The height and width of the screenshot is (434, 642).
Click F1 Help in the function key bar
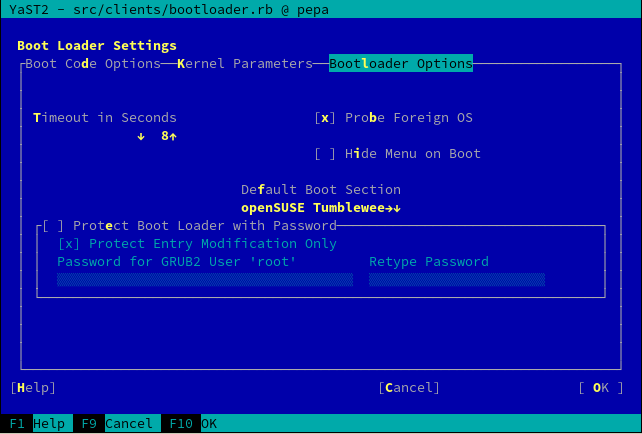pyautogui.click(x=33, y=424)
